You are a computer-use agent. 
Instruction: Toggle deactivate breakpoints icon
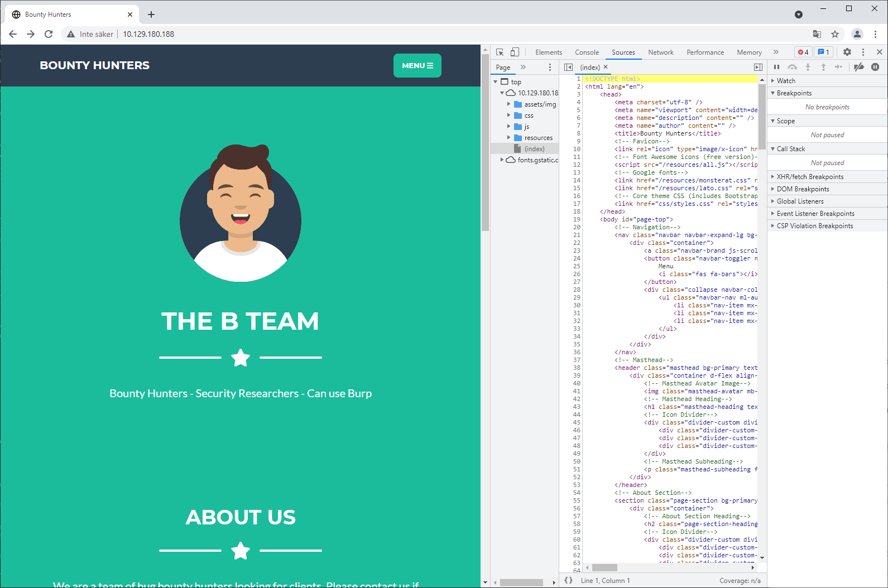[859, 67]
